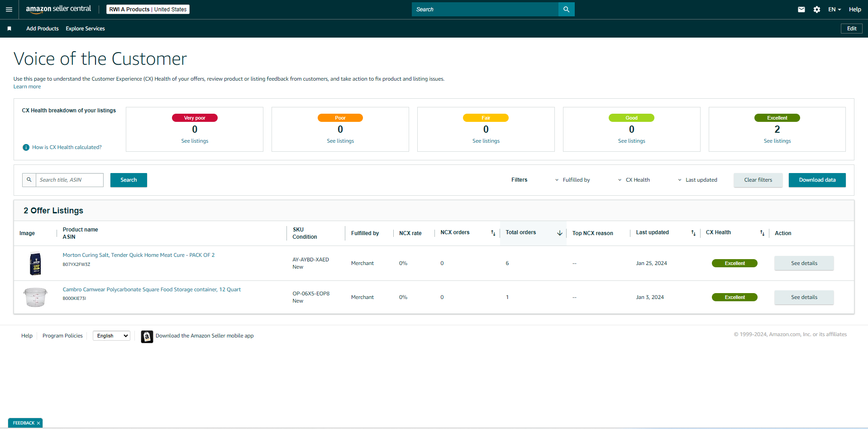Open Explore Services menu item

pos(85,29)
